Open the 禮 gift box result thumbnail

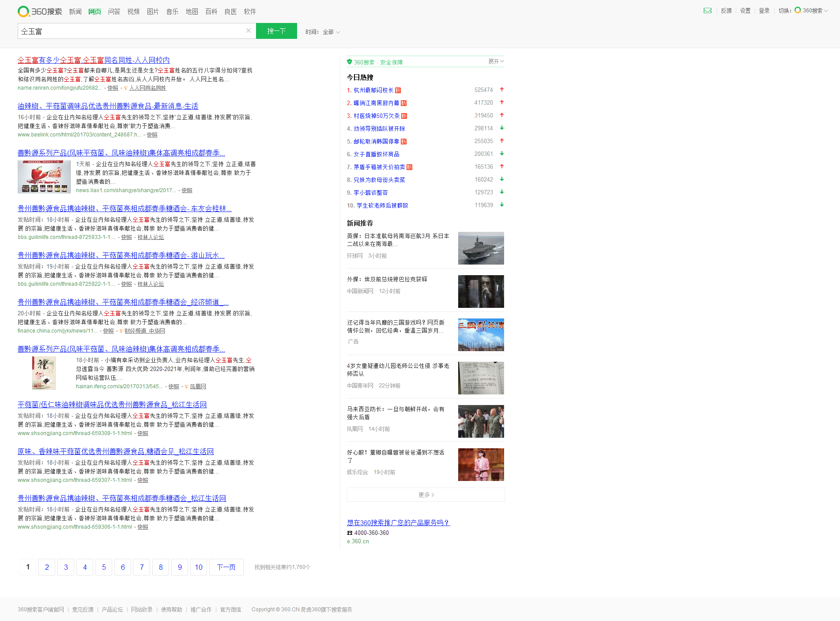44,373
